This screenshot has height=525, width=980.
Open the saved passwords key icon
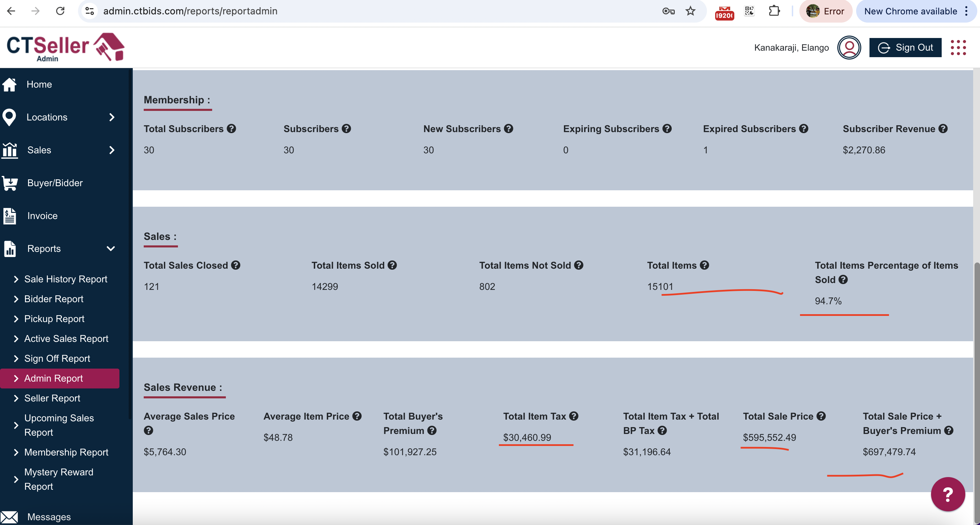point(668,11)
